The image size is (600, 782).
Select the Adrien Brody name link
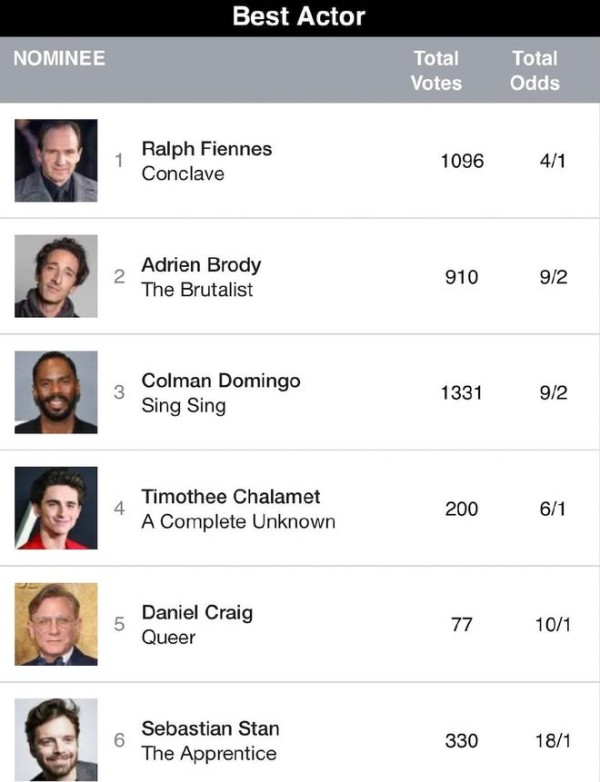(x=201, y=265)
